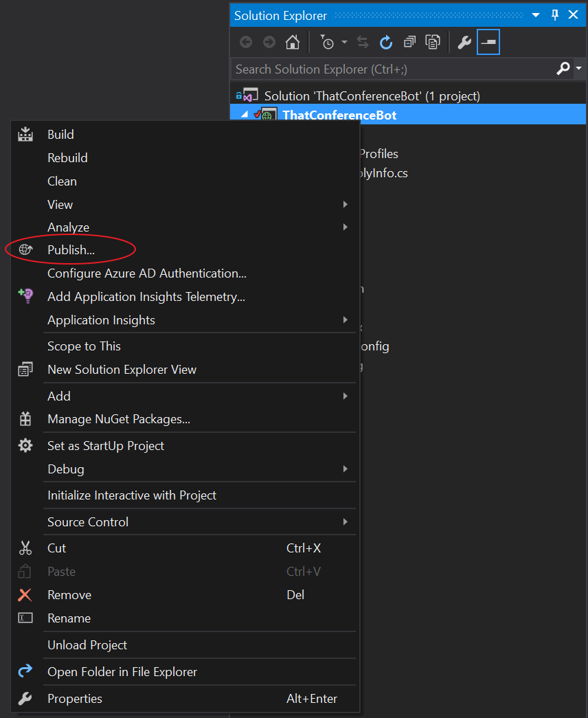
Task: Toggle the auto-hide pin for Solution Explorer
Action: pyautogui.click(x=555, y=15)
